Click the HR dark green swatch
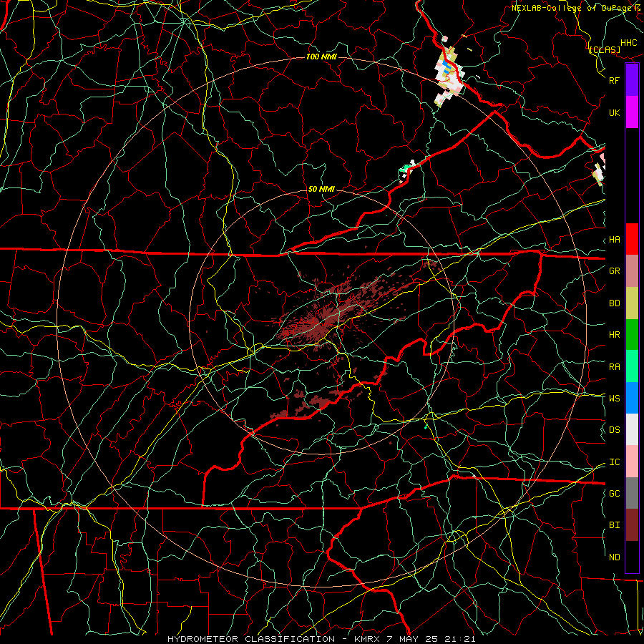 632,334
